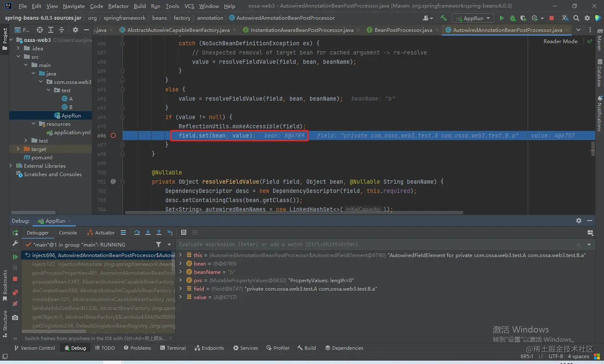
Task: Expand the target folder
Action: pos(18,149)
